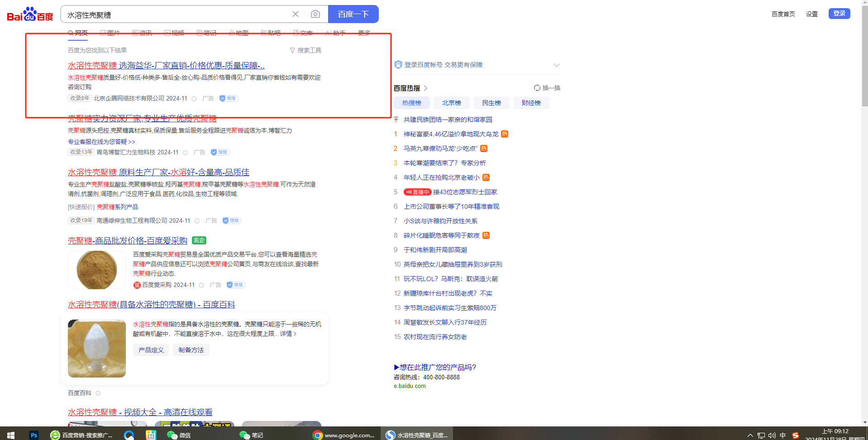Viewport: 868px width, 440px height.
Task: Open the 更多 search category menu
Action: [364, 33]
